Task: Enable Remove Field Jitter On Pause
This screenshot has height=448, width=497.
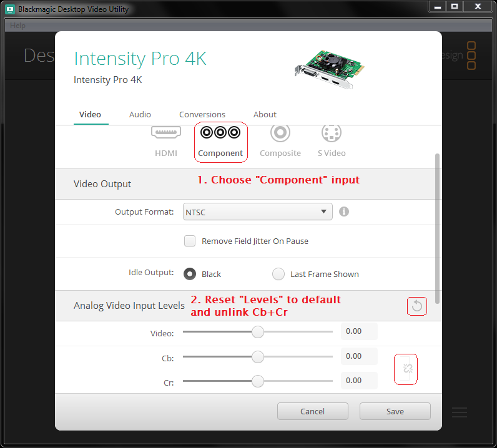Action: (x=190, y=241)
